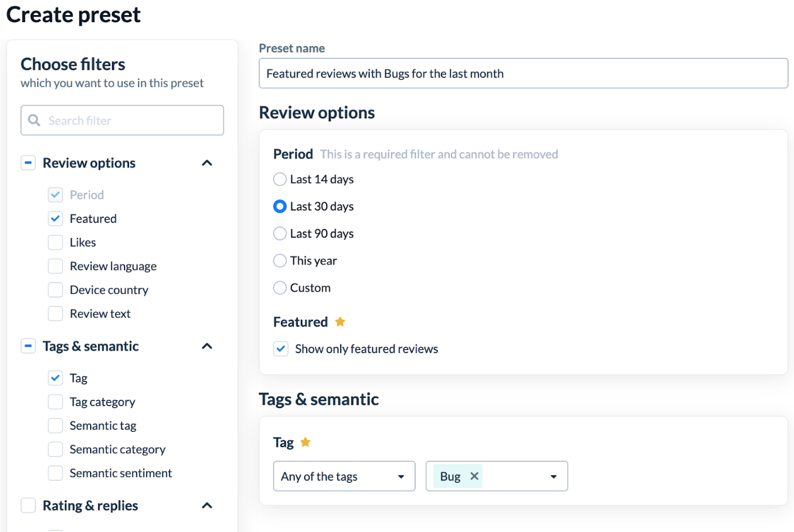
Task: Enable the Semantic category filter checkbox
Action: tap(55, 449)
